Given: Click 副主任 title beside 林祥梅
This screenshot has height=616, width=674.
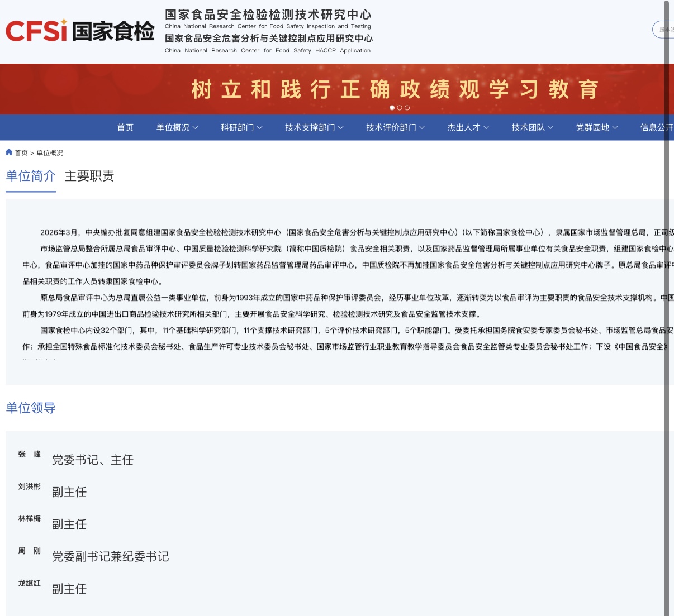Looking at the screenshot, I should click(x=69, y=524).
